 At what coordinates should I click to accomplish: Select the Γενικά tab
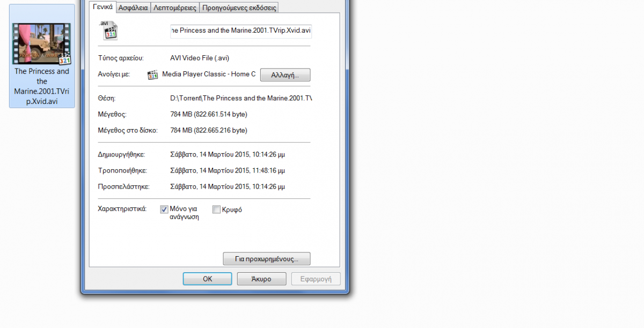coord(103,7)
